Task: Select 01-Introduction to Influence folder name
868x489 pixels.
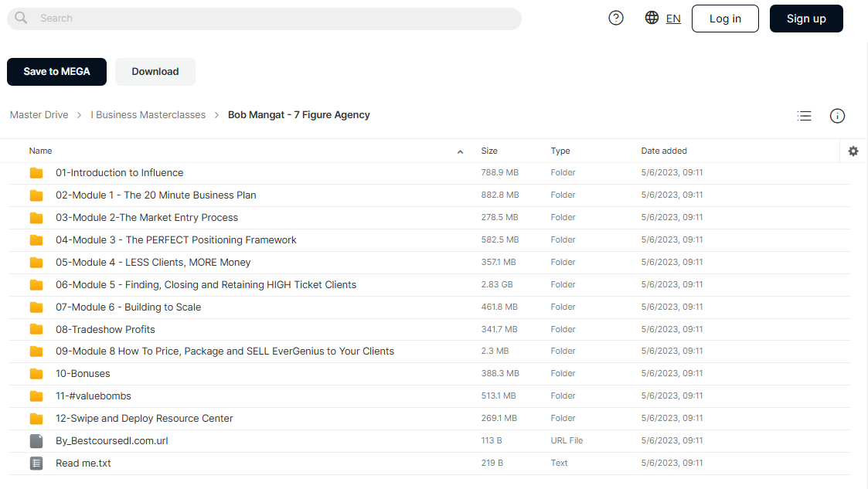Action: point(120,172)
